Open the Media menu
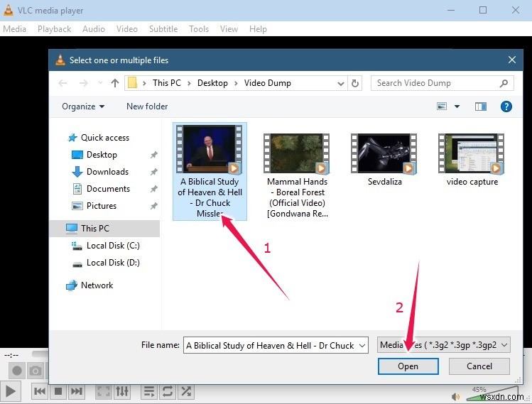This screenshot has height=404, width=532. click(x=15, y=29)
